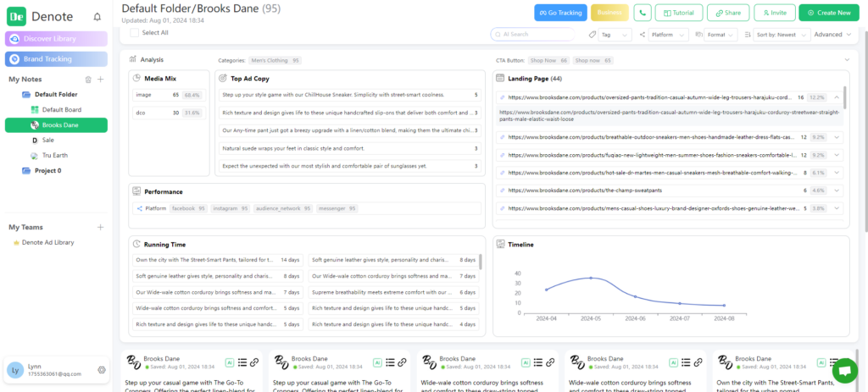
Task: Open the Default Board note
Action: [x=61, y=109]
